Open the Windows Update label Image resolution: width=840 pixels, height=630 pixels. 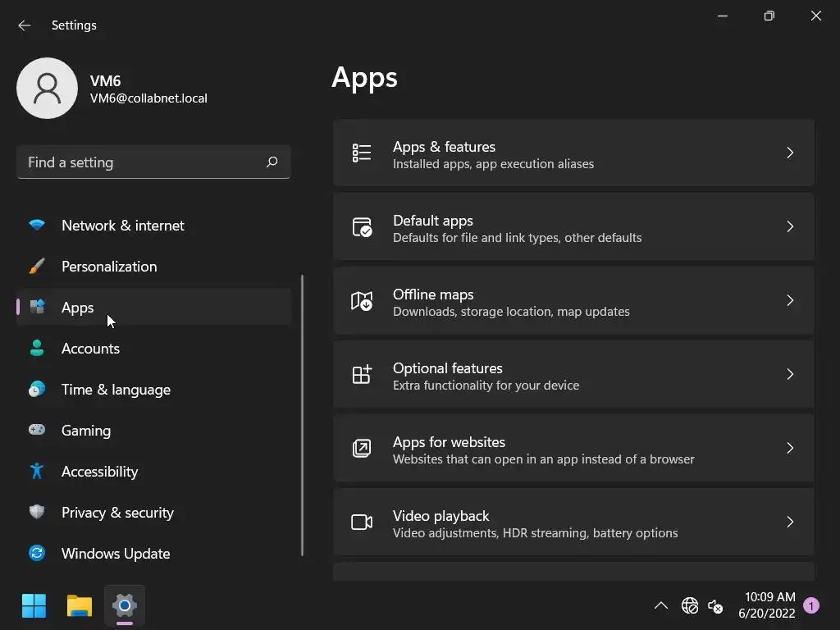[x=116, y=554]
